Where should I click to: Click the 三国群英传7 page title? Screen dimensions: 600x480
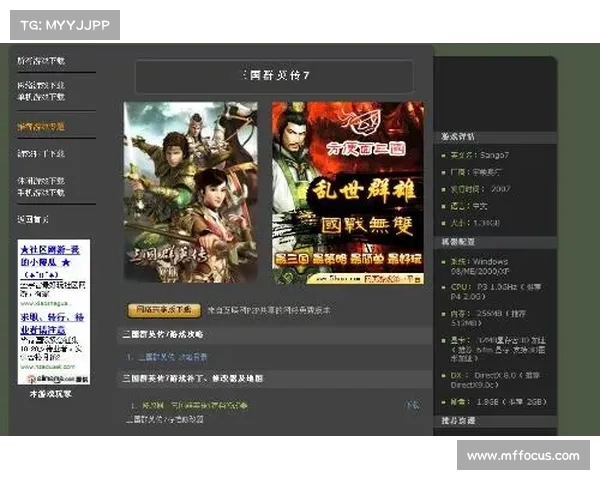click(x=276, y=76)
